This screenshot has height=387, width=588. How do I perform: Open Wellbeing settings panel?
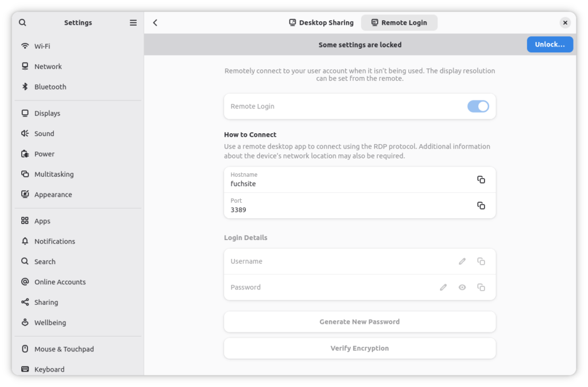point(78,322)
